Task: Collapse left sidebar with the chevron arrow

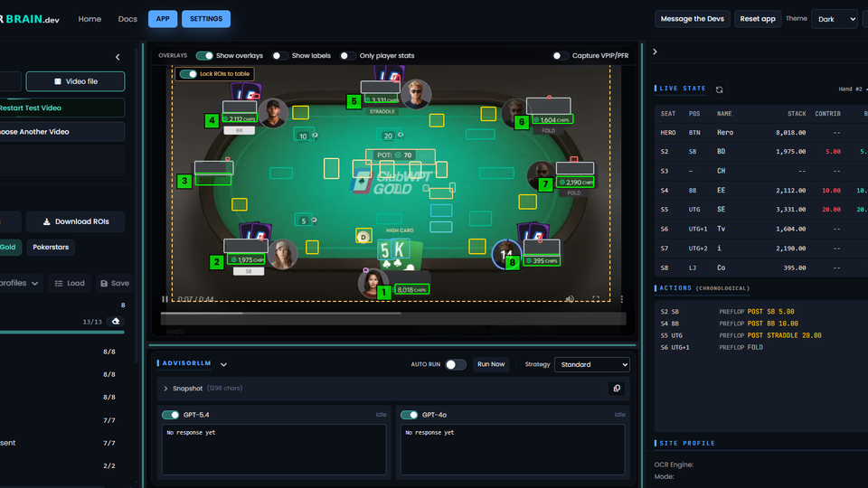Action: point(118,57)
